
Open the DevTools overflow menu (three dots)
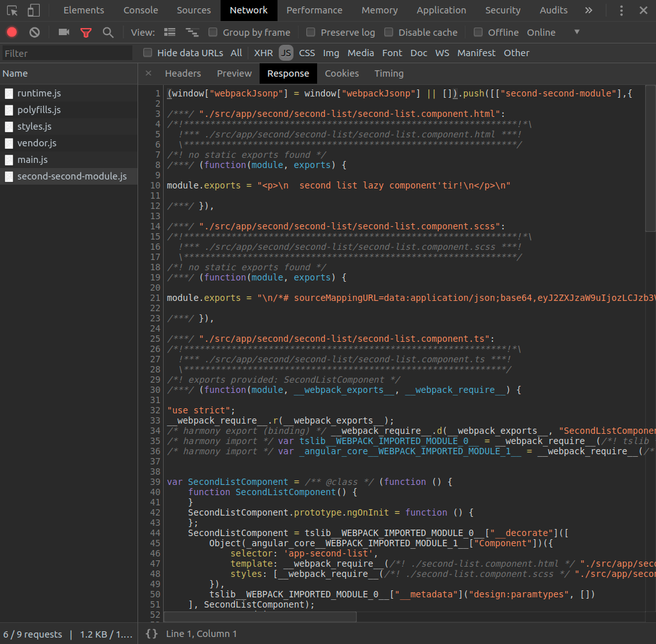(x=621, y=10)
